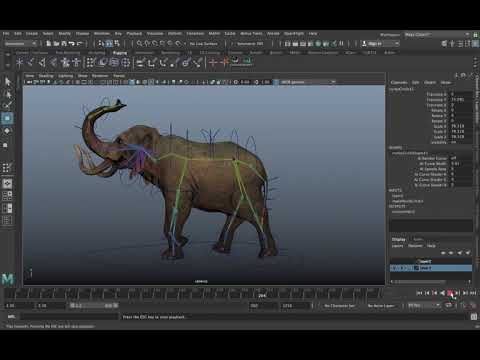Click the MEL command line input field
480x360 pixels.
click(x=69, y=317)
